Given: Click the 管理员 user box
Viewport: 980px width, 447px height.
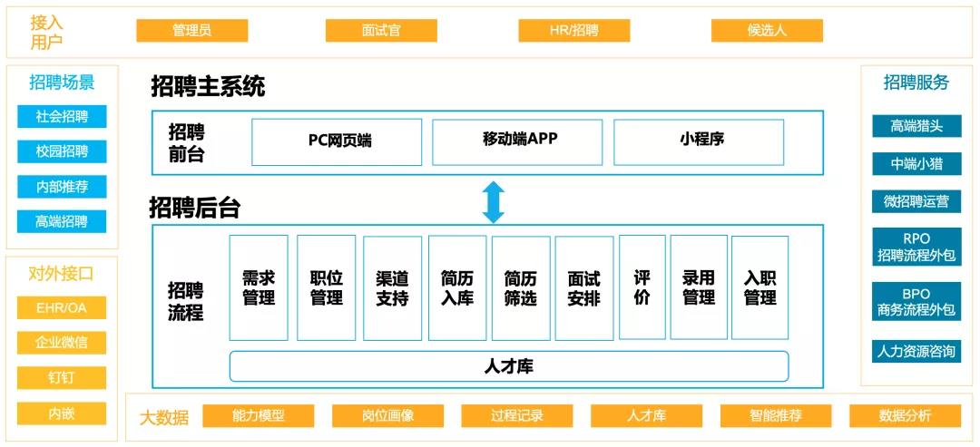Looking at the screenshot, I should pos(191,31).
